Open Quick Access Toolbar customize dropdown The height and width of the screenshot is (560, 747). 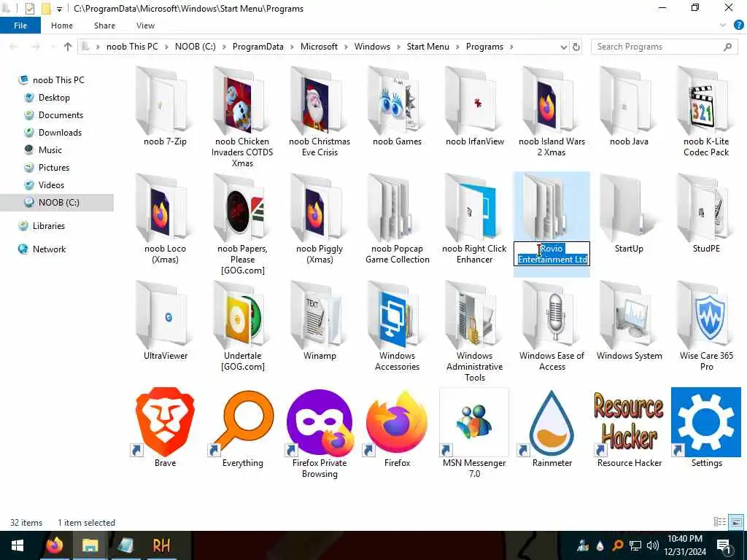60,9
